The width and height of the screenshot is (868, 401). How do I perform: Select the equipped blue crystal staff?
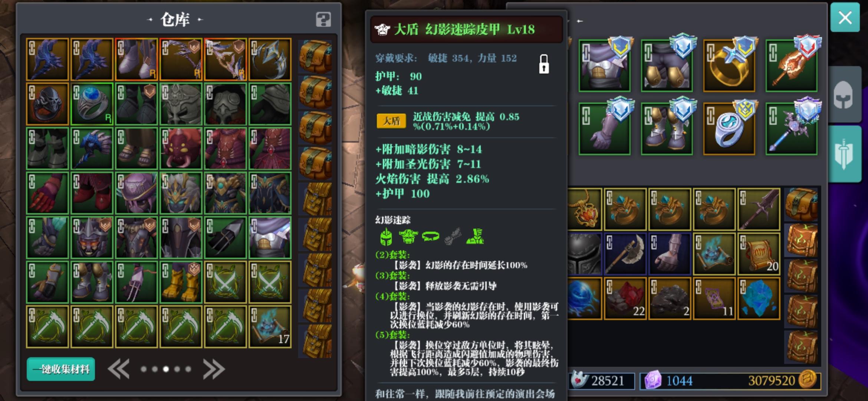point(791,129)
